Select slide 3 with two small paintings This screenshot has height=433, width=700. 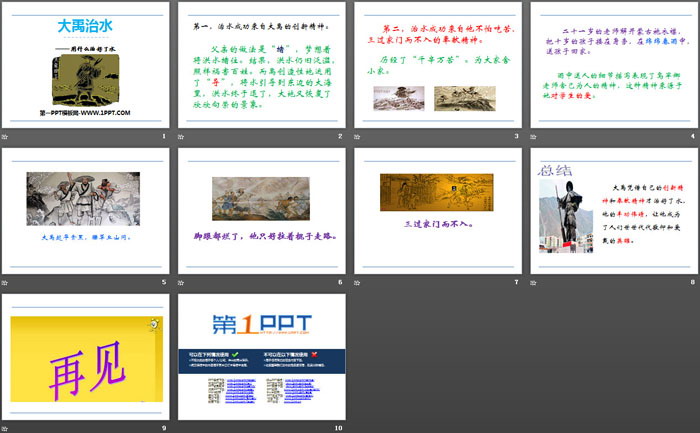(x=438, y=65)
